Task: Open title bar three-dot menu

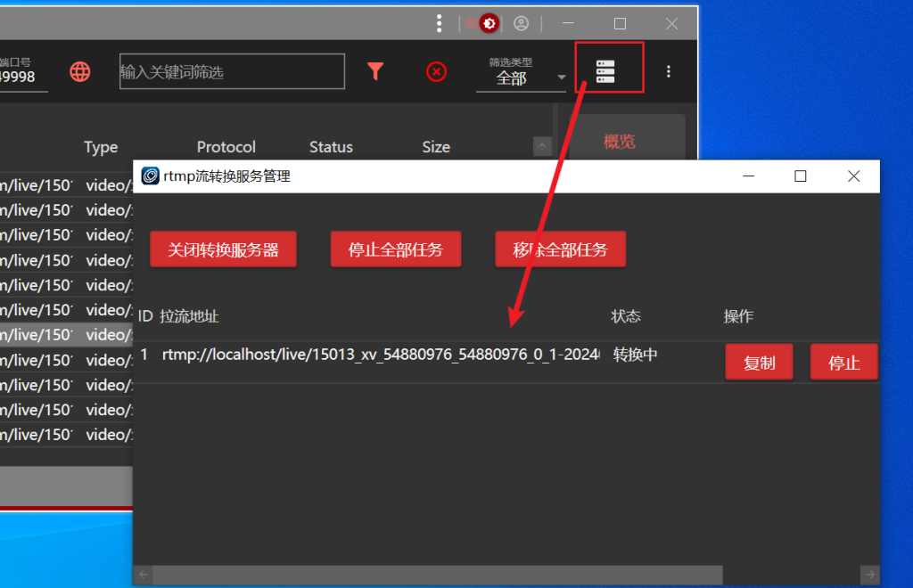Action: click(439, 23)
